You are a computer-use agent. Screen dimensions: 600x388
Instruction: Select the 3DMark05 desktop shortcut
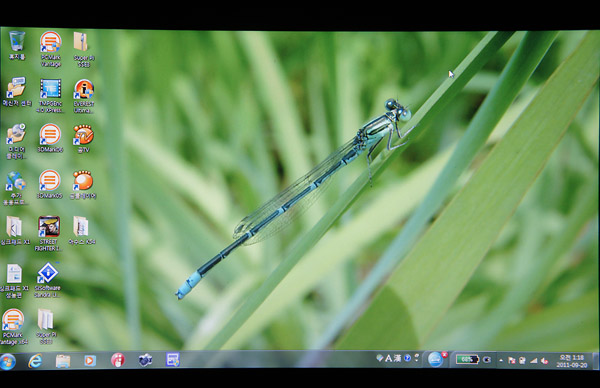point(50,184)
